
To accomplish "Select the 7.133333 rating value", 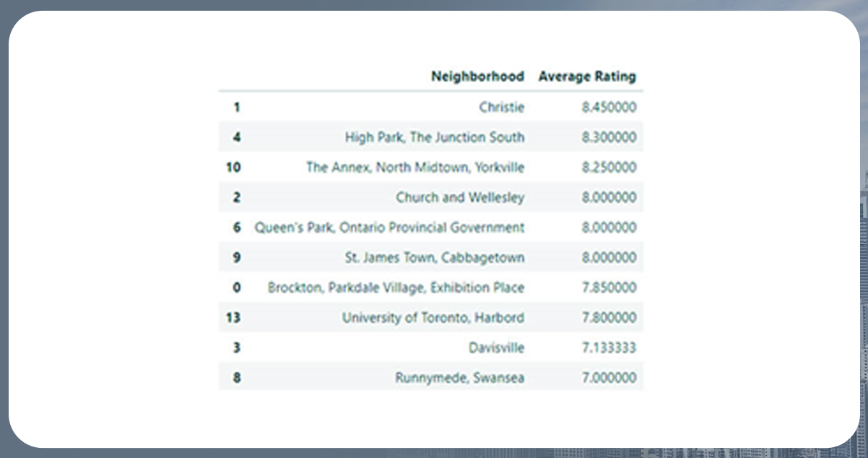I will (x=609, y=347).
